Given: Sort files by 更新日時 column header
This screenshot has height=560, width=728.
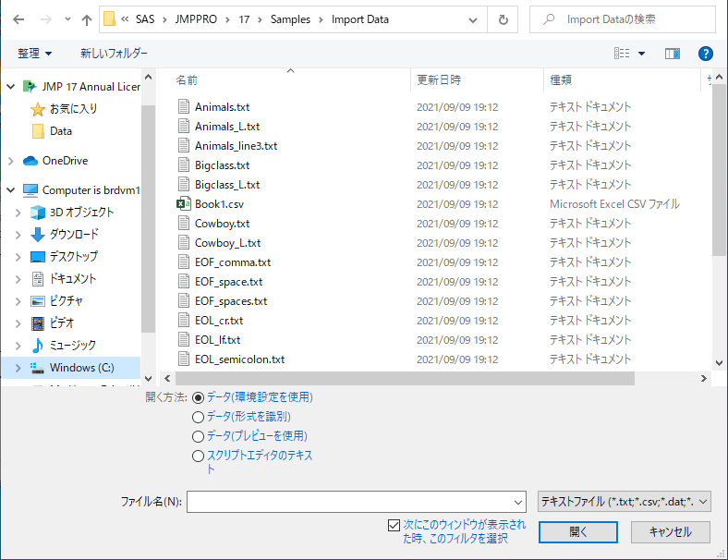Looking at the screenshot, I should tap(439, 80).
